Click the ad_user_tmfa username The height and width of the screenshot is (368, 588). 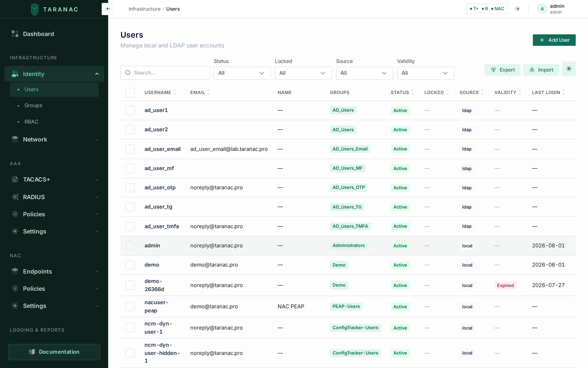tap(161, 226)
